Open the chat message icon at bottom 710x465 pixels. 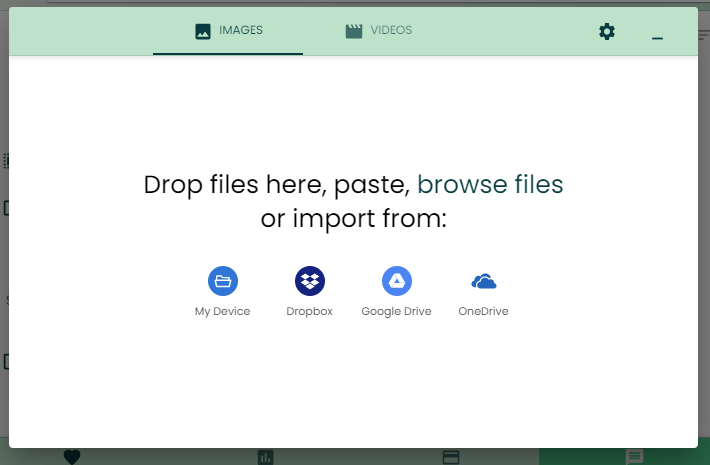[x=634, y=457]
